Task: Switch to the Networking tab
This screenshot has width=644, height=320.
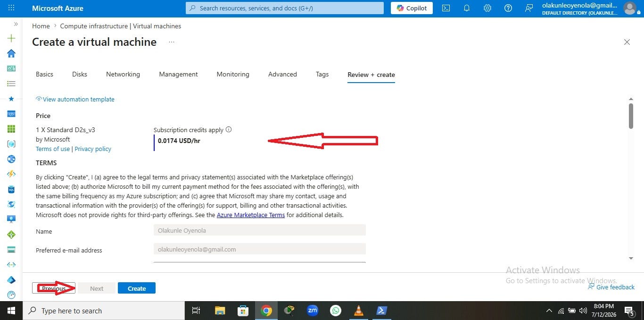Action: pyautogui.click(x=123, y=74)
